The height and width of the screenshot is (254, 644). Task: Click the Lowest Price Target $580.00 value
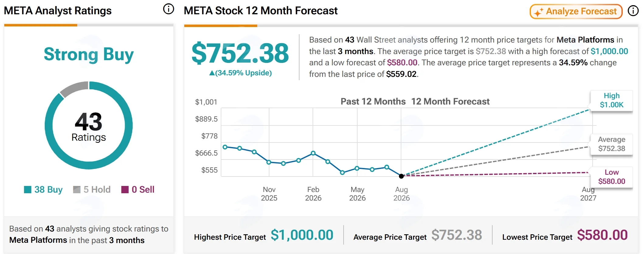click(602, 235)
